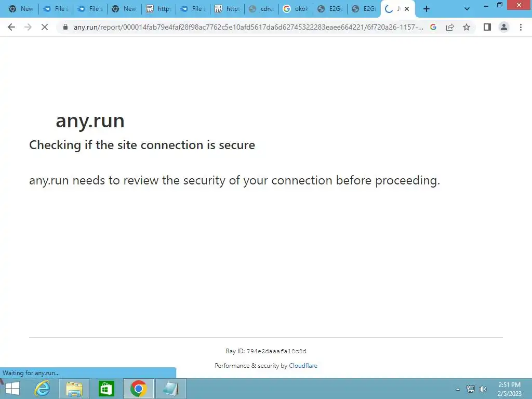The width and height of the screenshot is (532, 399).
Task: Restore down the Chrome window
Action: (x=500, y=5)
